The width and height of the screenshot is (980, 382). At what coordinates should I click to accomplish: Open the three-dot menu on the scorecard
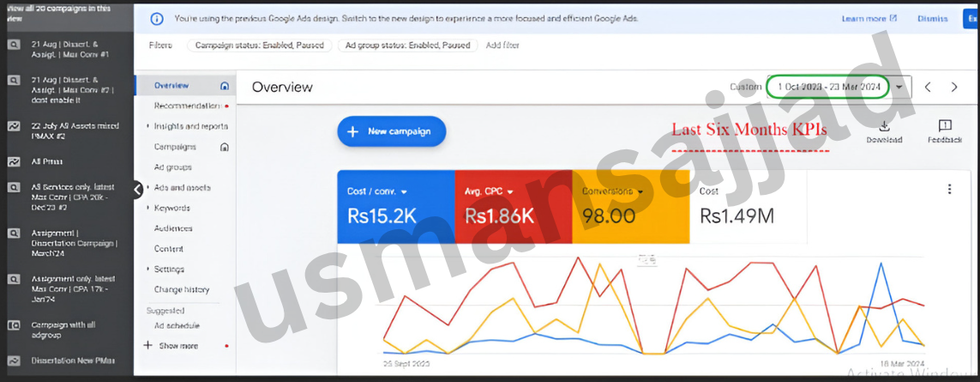pyautogui.click(x=949, y=189)
